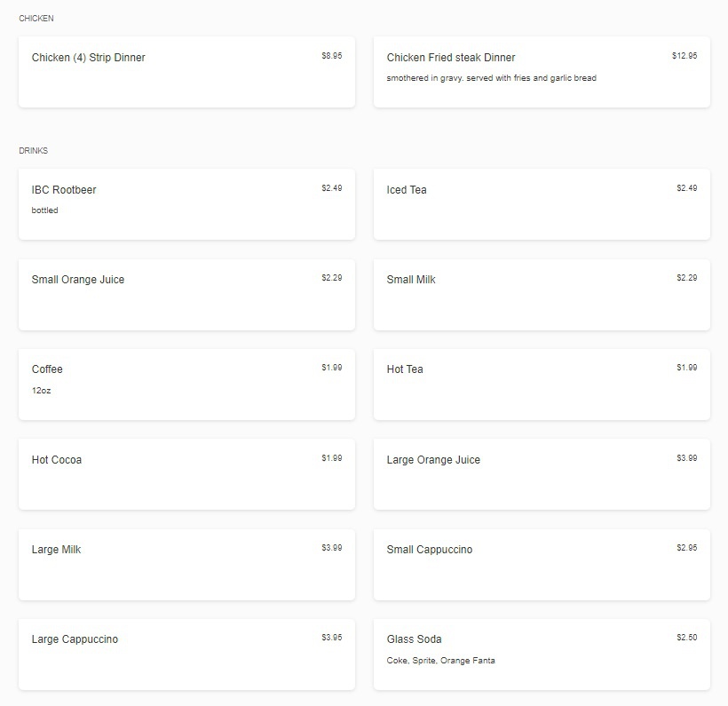Screen dimensions: 728x706
Task: Select the Large Orange Juice card
Action: (x=542, y=474)
